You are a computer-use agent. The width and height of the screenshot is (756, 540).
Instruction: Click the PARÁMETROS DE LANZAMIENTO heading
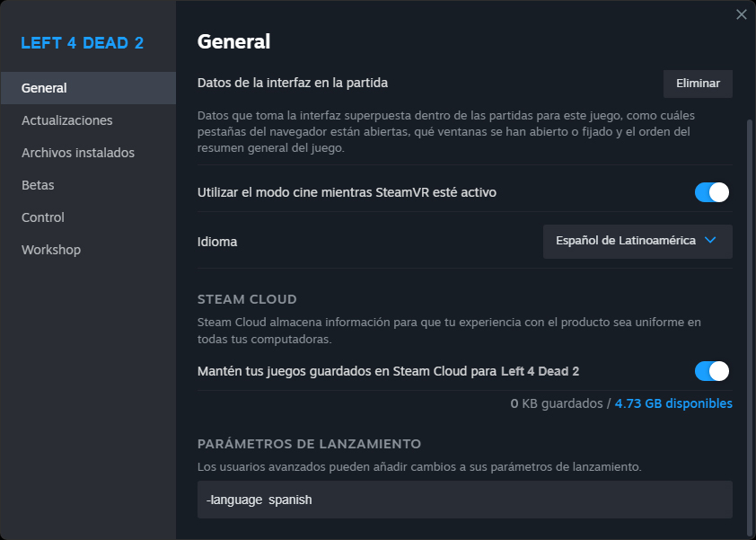click(x=309, y=444)
